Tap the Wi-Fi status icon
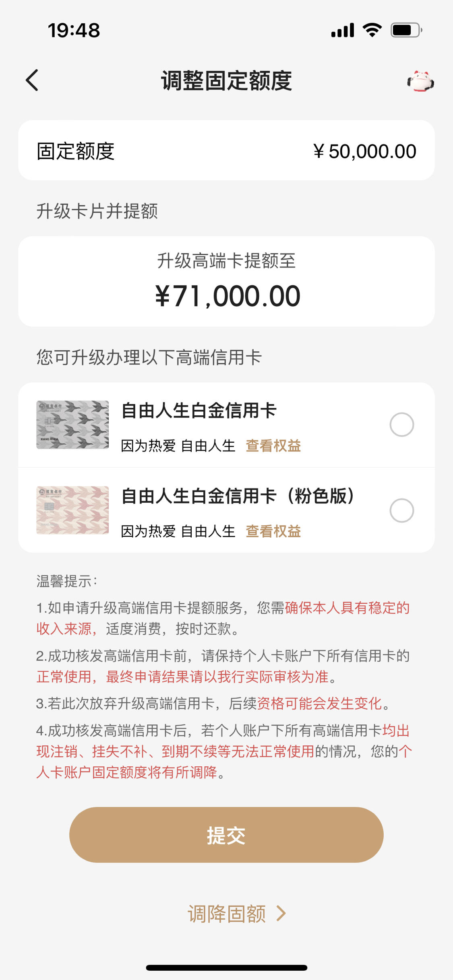453x980 pixels. (x=372, y=30)
